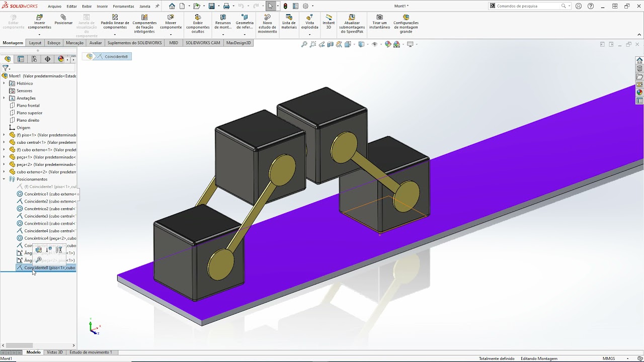Switch to the Avaliar tab
The height and width of the screenshot is (362, 644).
coord(96,43)
